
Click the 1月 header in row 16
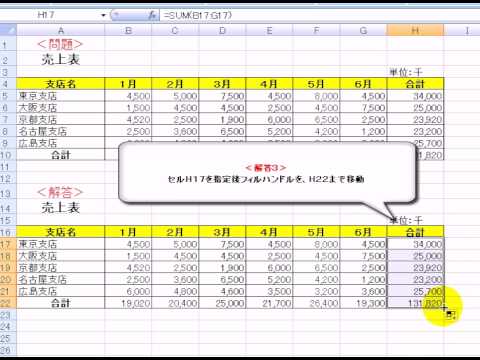(x=128, y=232)
